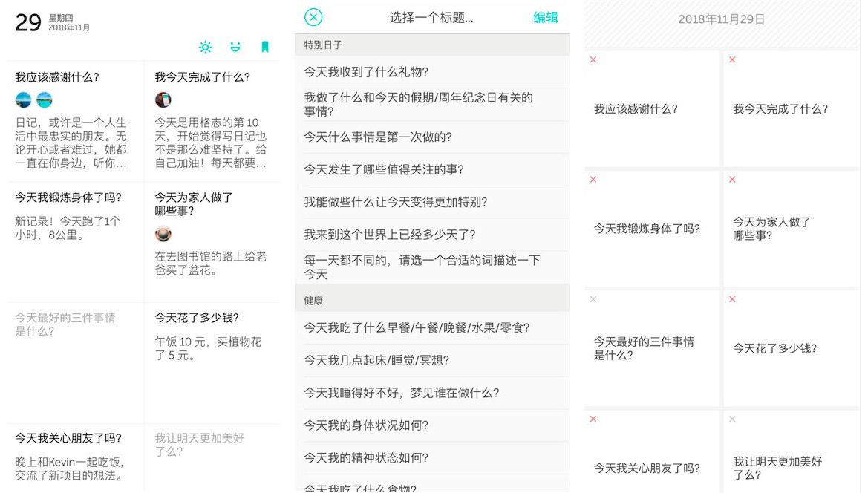Image resolution: width=868 pixels, height=493 pixels.
Task: Tap the sun weather icon
Action: [206, 48]
